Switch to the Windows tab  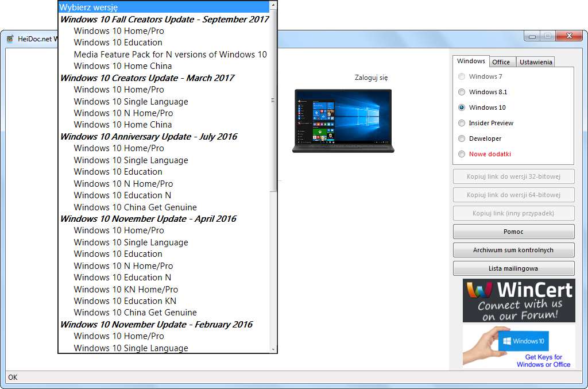[x=471, y=61]
